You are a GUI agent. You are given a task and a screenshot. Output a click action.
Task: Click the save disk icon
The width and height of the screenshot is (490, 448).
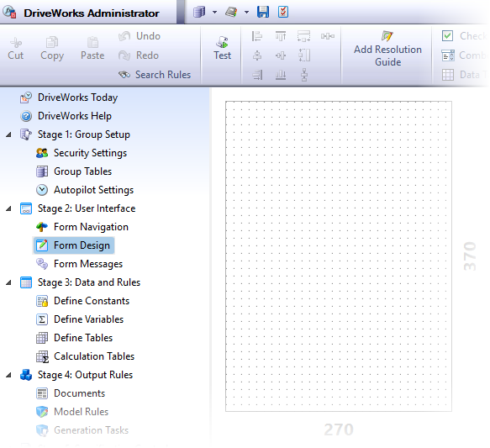(x=263, y=12)
